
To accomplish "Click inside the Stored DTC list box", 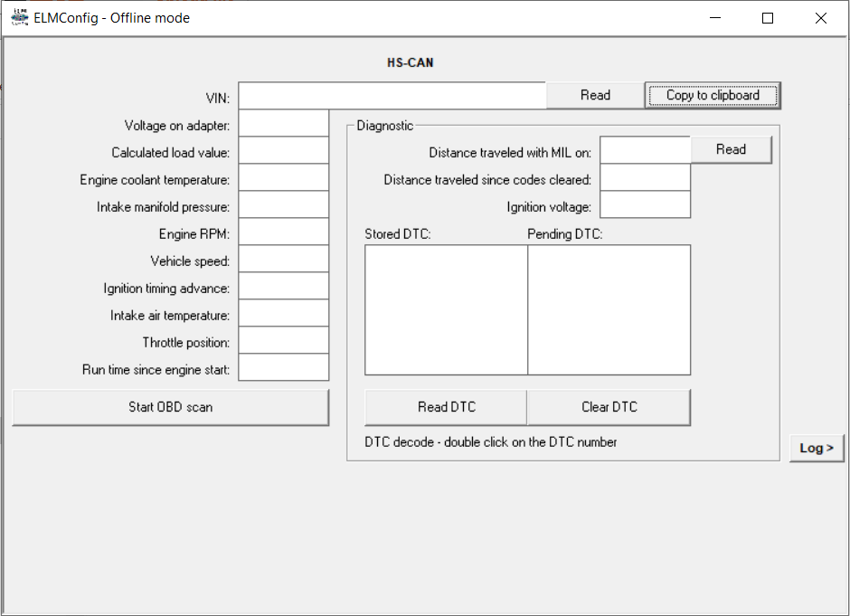I will [x=446, y=309].
